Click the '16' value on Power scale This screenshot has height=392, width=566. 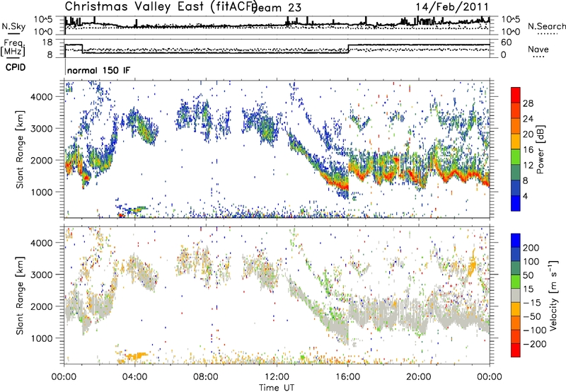pyautogui.click(x=528, y=150)
